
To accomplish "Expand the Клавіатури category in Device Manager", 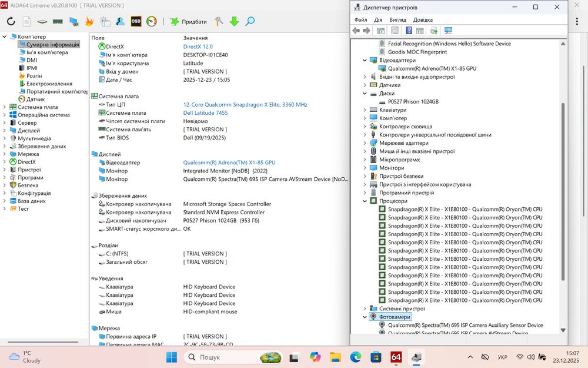I will (365, 110).
